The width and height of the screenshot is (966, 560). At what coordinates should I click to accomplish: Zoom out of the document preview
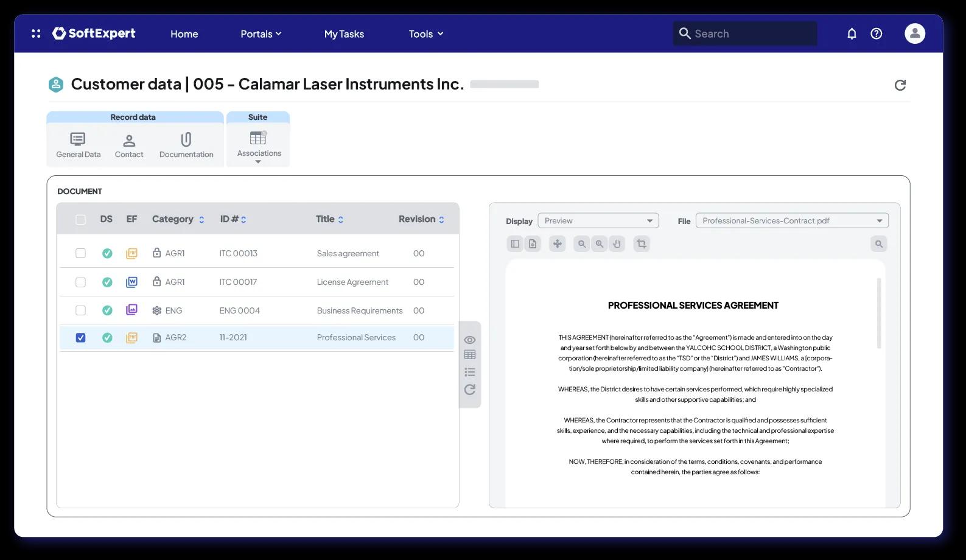[x=581, y=244]
